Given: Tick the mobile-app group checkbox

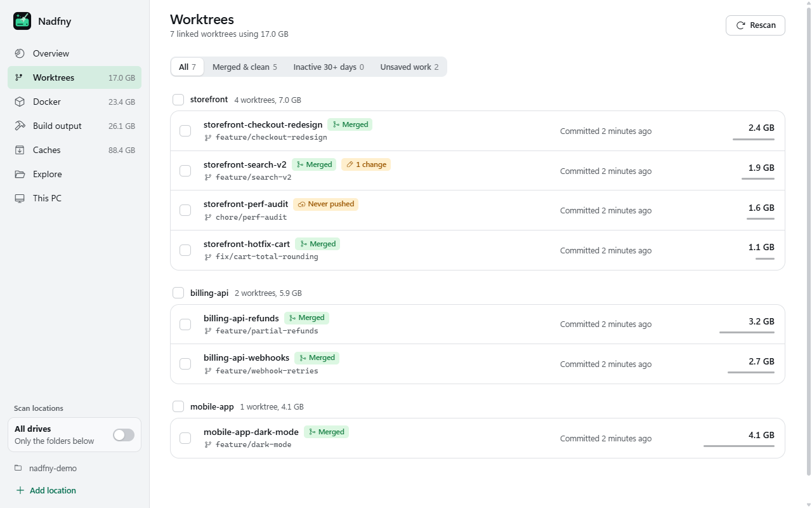Looking at the screenshot, I should [178, 406].
